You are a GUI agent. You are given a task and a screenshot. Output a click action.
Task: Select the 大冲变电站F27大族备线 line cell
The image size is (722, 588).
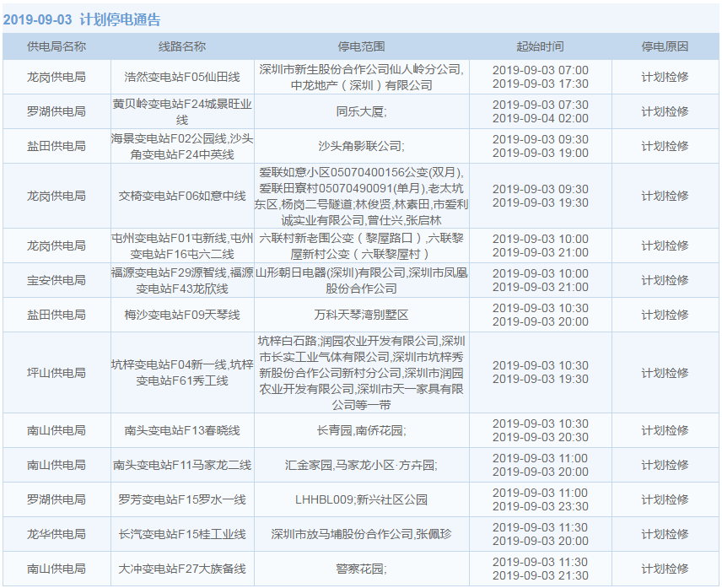pyautogui.click(x=182, y=569)
